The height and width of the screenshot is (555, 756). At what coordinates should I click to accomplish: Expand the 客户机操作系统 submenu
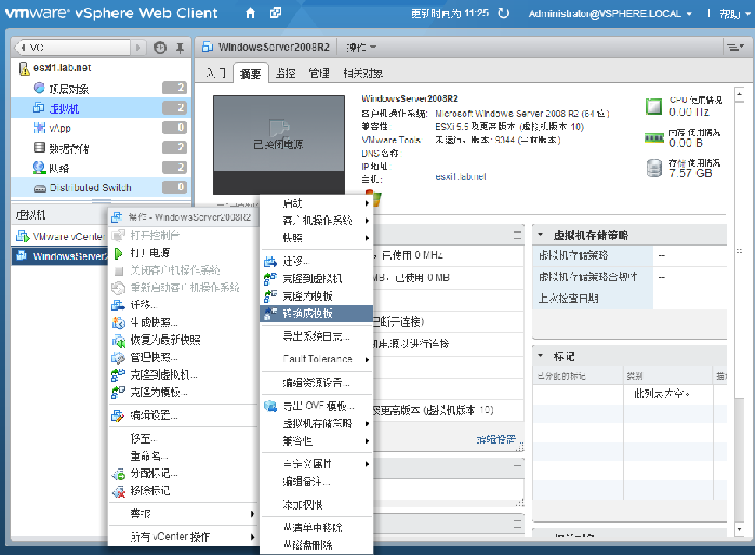coord(316,221)
